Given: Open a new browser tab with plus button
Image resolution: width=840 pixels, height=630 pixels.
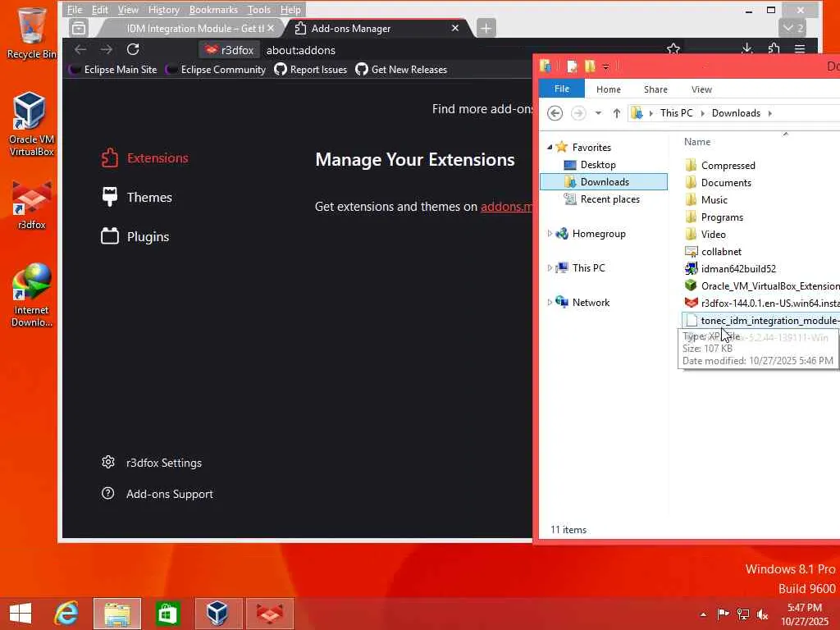Looking at the screenshot, I should pos(486,28).
